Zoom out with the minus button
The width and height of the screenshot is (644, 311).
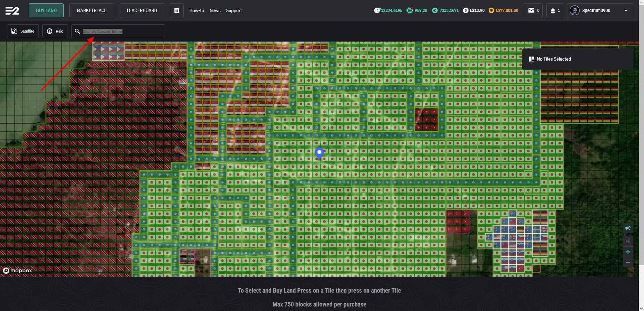(628, 262)
